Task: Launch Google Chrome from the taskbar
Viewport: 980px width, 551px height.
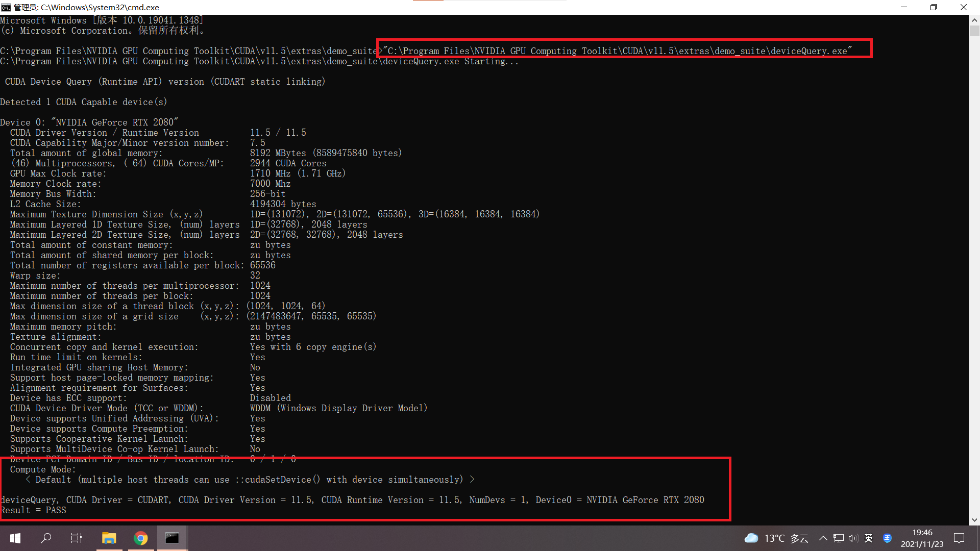Action: click(140, 538)
